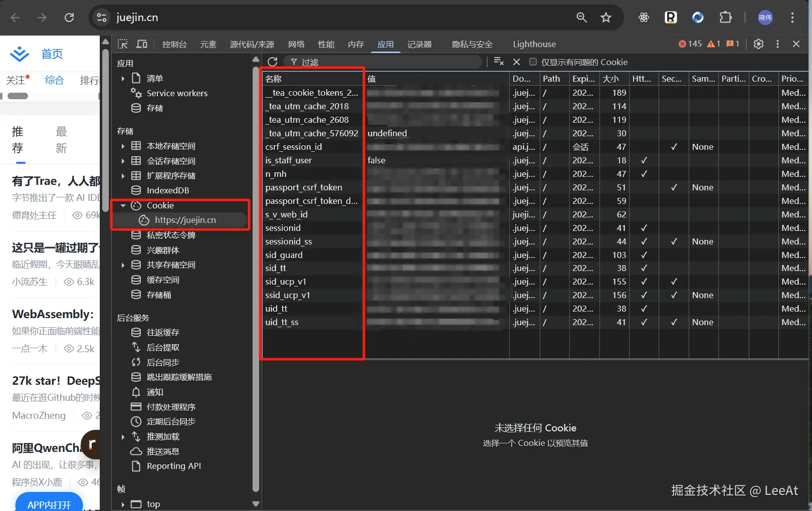This screenshot has width=812, height=511.
Task: Click the 145 errors indicator
Action: tap(690, 44)
